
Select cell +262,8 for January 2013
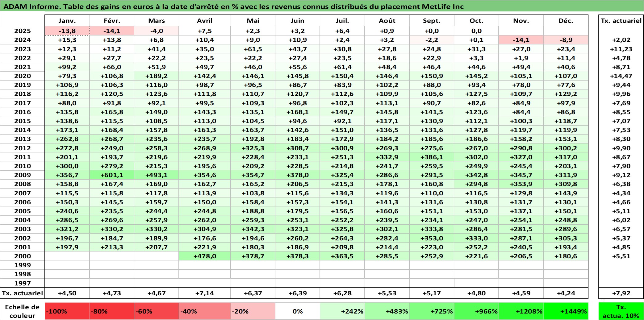(x=67, y=139)
